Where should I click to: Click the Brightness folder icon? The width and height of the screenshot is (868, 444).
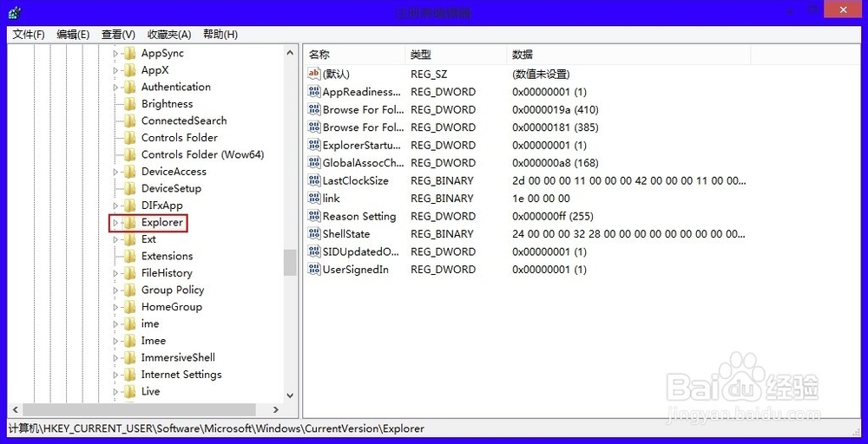pos(129,104)
